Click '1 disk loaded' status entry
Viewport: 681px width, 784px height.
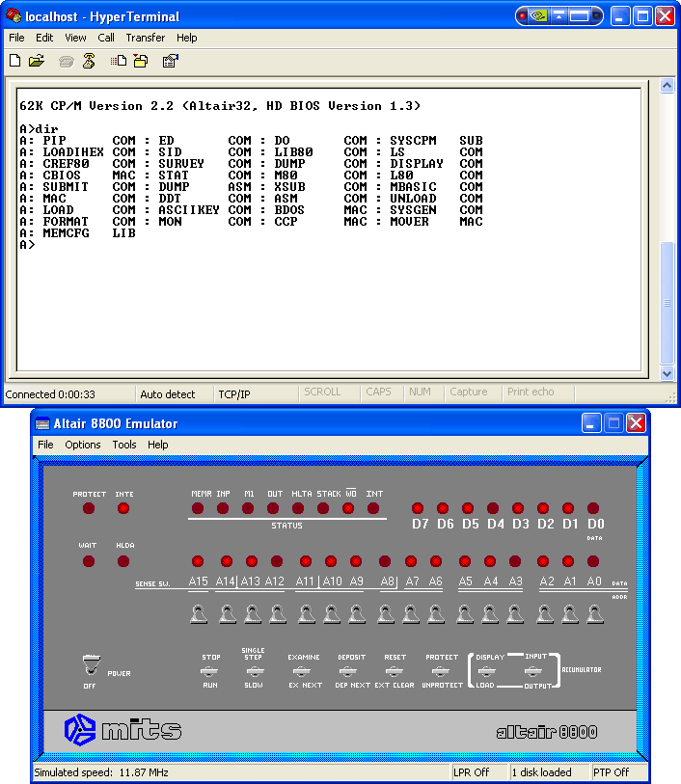point(541,772)
